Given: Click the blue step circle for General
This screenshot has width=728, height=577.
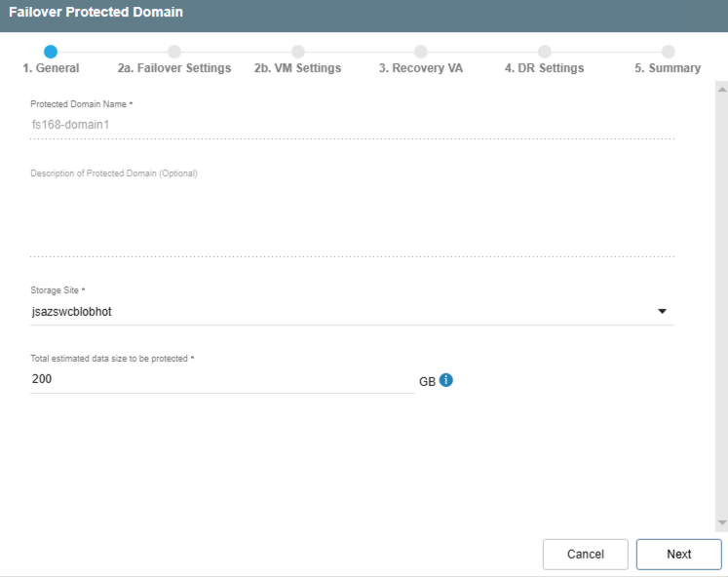Looking at the screenshot, I should click(51, 52).
